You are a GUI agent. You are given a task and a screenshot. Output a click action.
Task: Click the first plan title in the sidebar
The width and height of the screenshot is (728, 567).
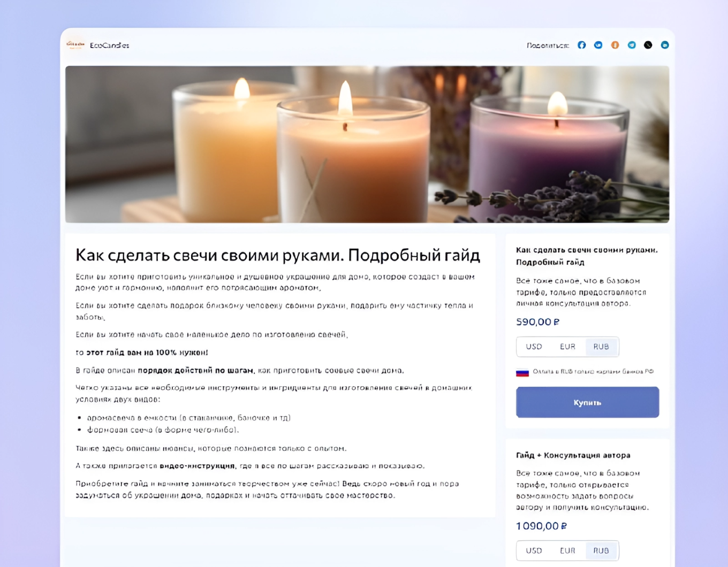pyautogui.click(x=587, y=256)
